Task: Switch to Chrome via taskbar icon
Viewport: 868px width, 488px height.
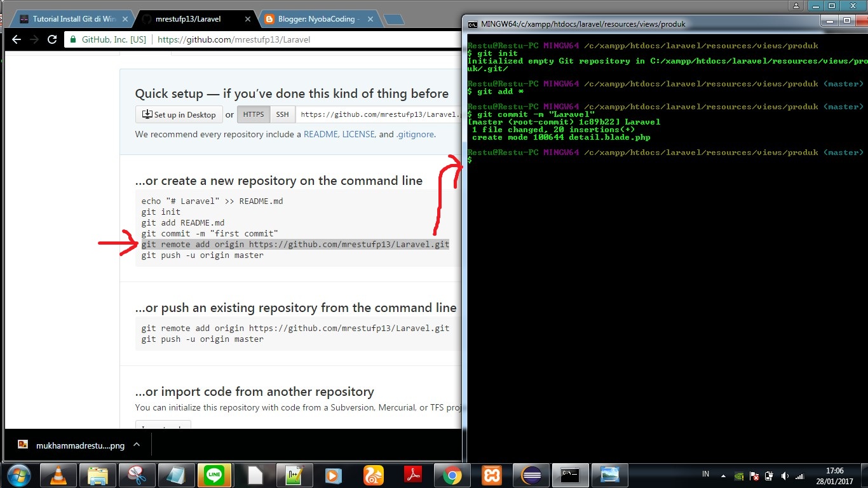Action: (452, 475)
